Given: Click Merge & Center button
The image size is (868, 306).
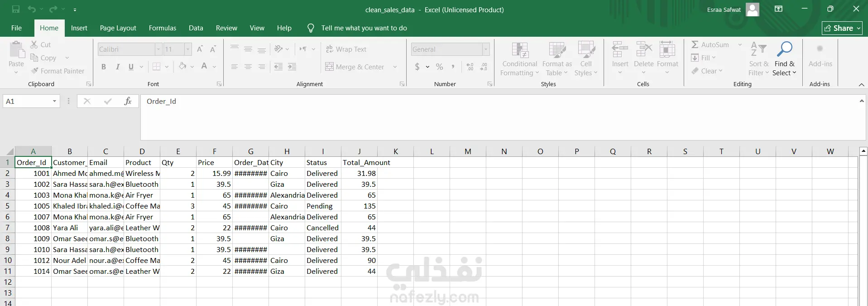Looking at the screenshot, I should (x=355, y=67).
